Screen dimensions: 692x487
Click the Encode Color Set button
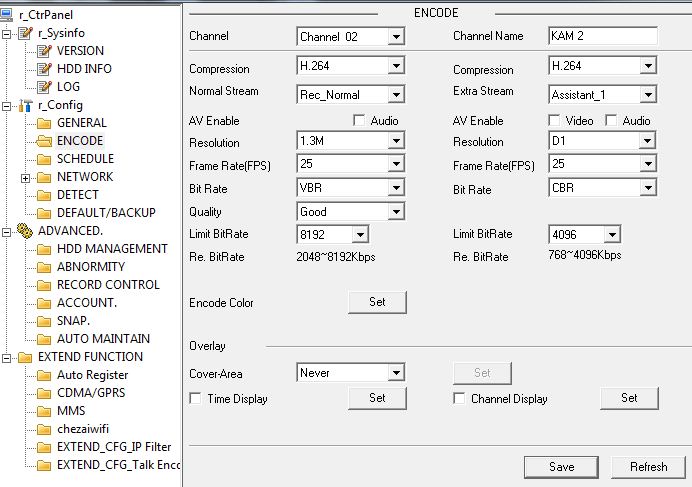(377, 302)
